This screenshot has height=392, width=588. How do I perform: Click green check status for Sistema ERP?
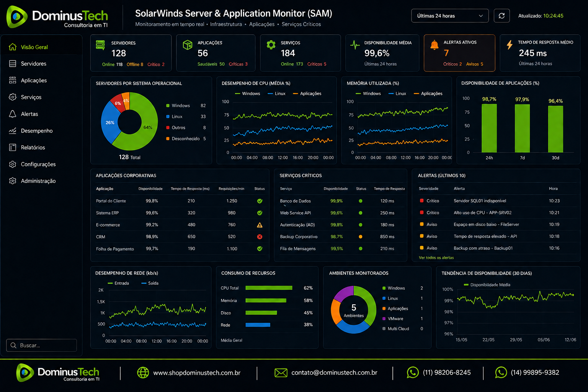click(260, 213)
